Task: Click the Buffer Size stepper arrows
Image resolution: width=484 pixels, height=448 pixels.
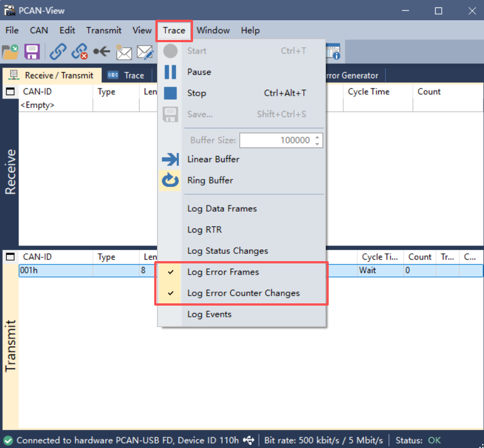Action: (318, 140)
